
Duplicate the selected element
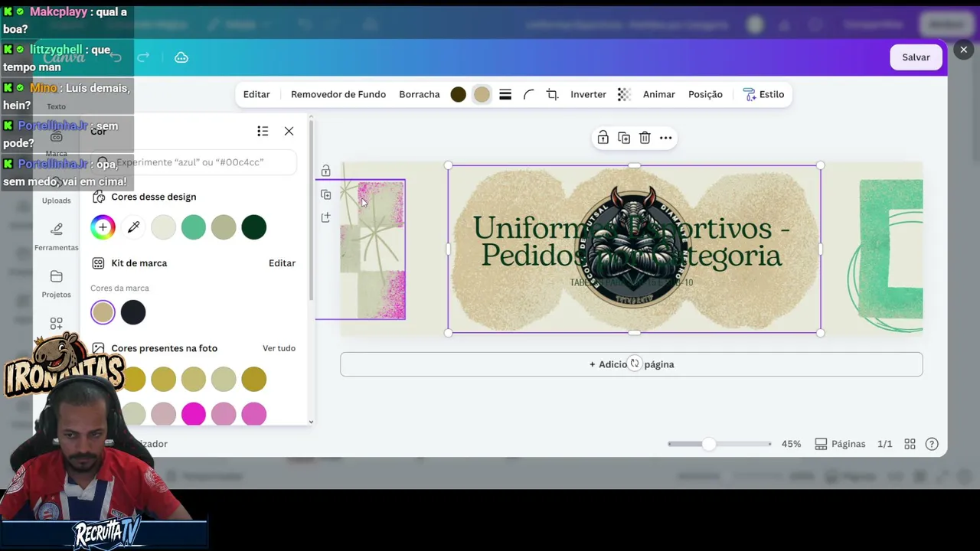point(624,138)
